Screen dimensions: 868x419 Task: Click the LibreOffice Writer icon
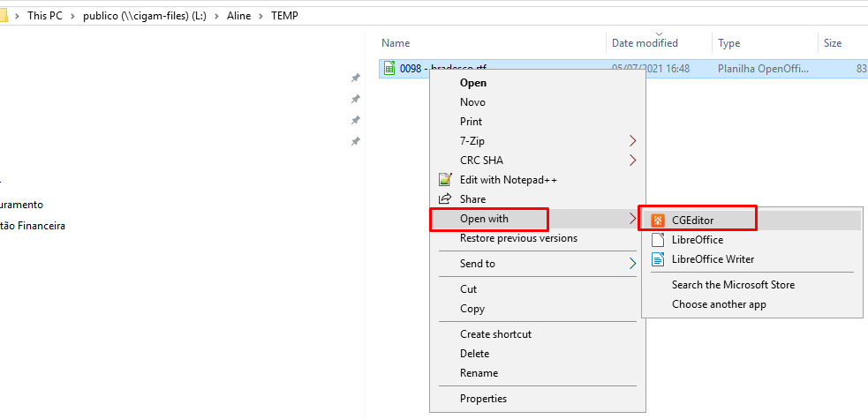[x=657, y=259]
